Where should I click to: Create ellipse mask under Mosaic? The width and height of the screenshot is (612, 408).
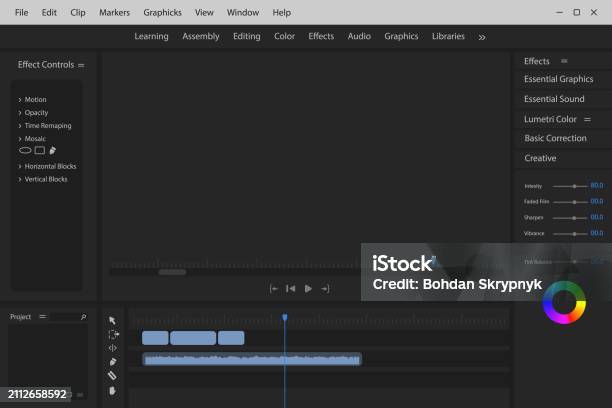pyautogui.click(x=25, y=150)
